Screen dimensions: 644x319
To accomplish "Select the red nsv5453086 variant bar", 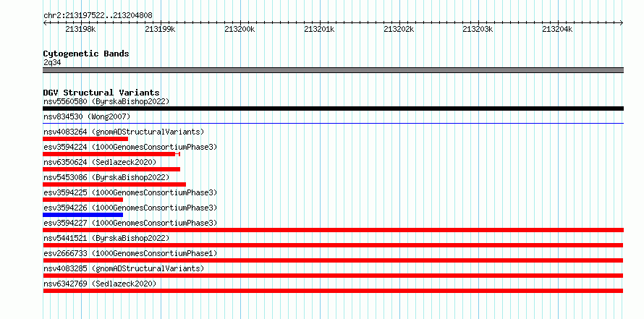I will 114,184.
